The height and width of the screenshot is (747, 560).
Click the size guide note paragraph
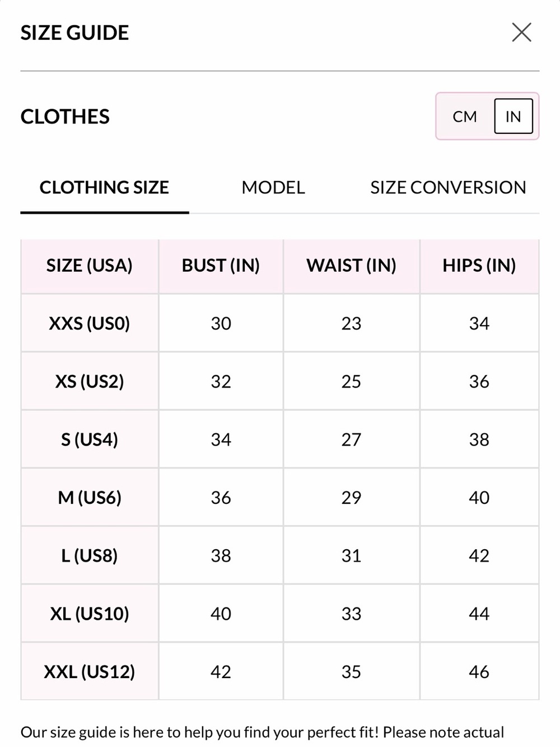[x=262, y=732]
